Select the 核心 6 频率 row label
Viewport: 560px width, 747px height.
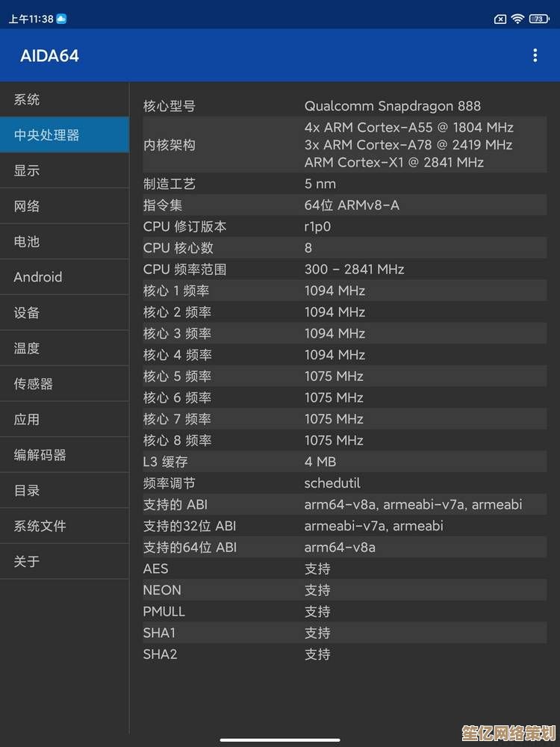click(177, 397)
